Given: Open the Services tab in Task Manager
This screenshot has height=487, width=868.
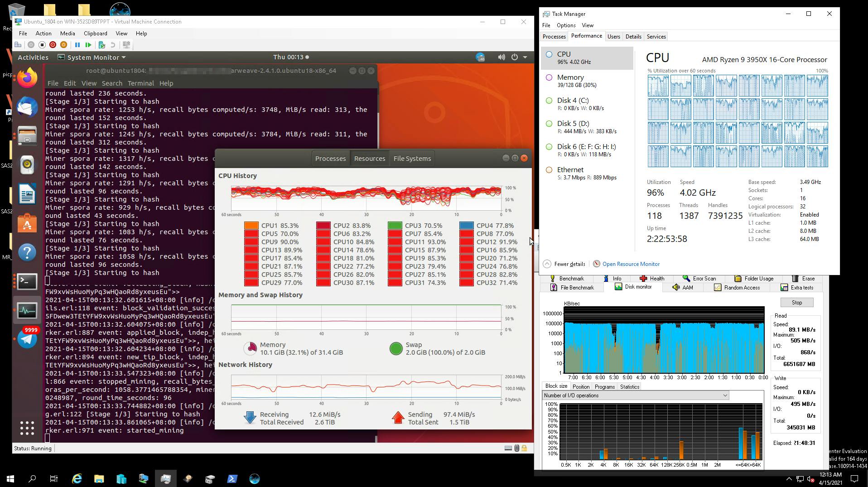Looking at the screenshot, I should (x=656, y=37).
